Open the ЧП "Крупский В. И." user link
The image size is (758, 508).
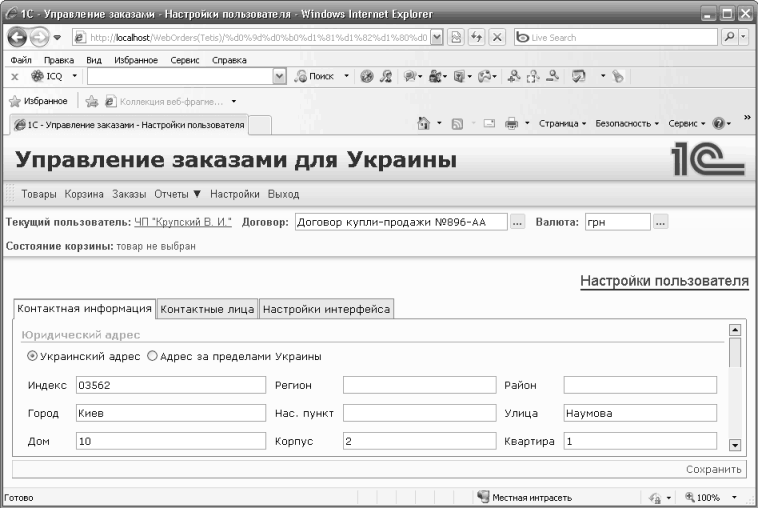183,222
